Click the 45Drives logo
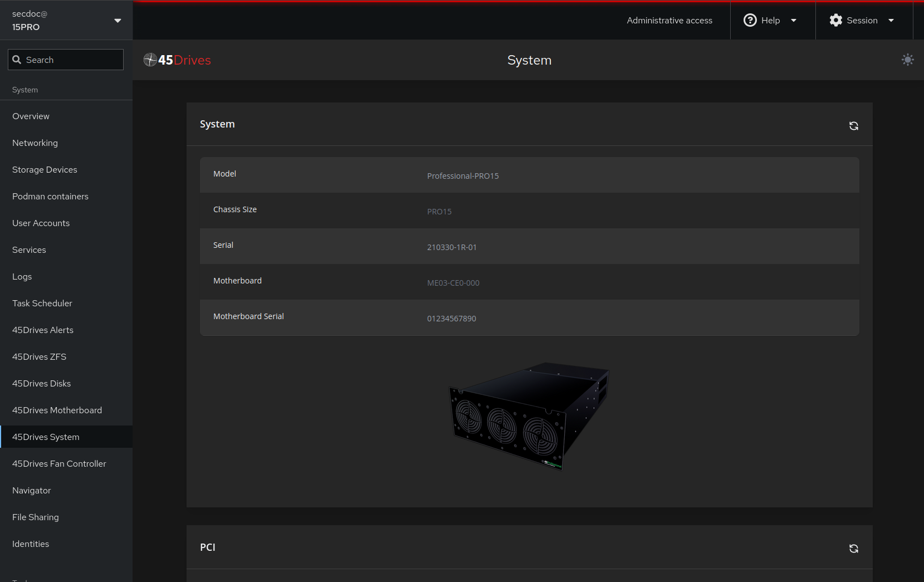The height and width of the screenshot is (582, 924). click(177, 60)
